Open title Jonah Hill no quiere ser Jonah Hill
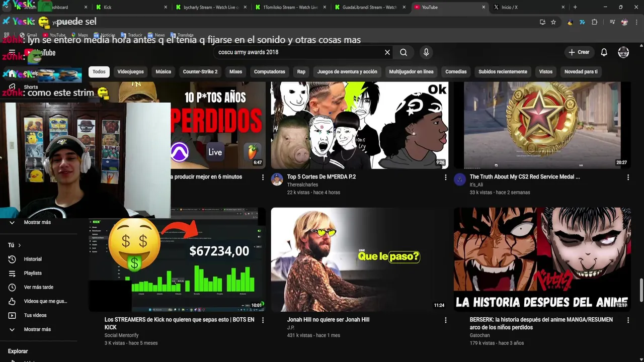Viewport: 644px width, 362px height. click(x=328, y=320)
